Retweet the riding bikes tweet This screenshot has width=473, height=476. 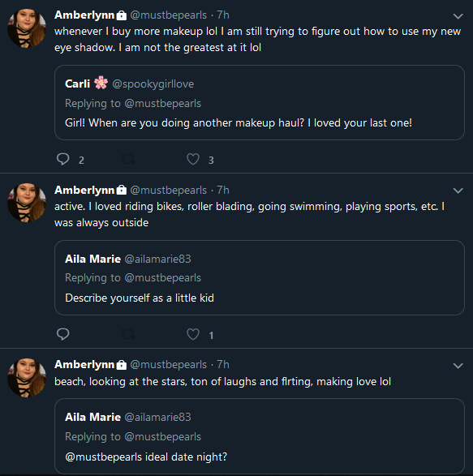[128, 334]
